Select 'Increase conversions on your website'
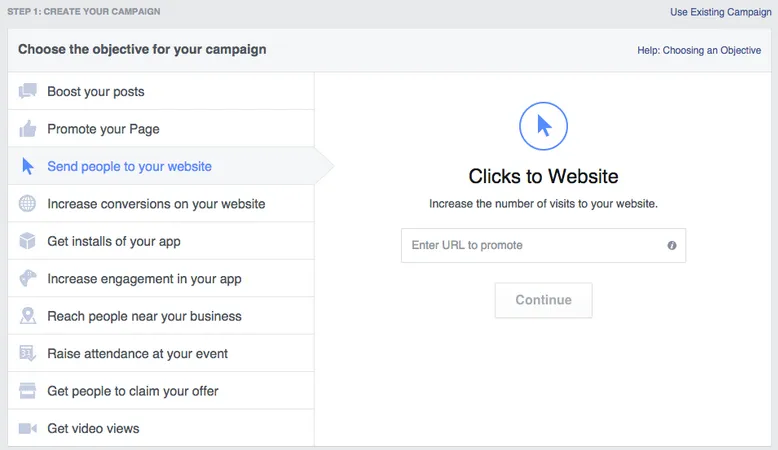 156,204
